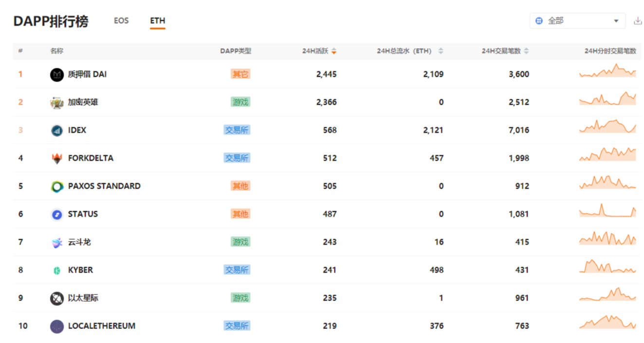644x343 pixels.
Task: Open the STATUS dapp name
Action: (x=83, y=214)
